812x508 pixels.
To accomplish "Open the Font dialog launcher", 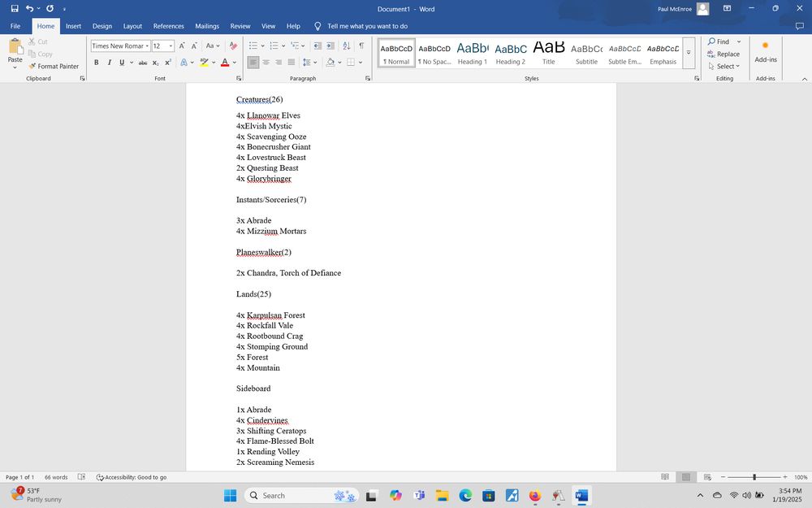I will point(239,79).
